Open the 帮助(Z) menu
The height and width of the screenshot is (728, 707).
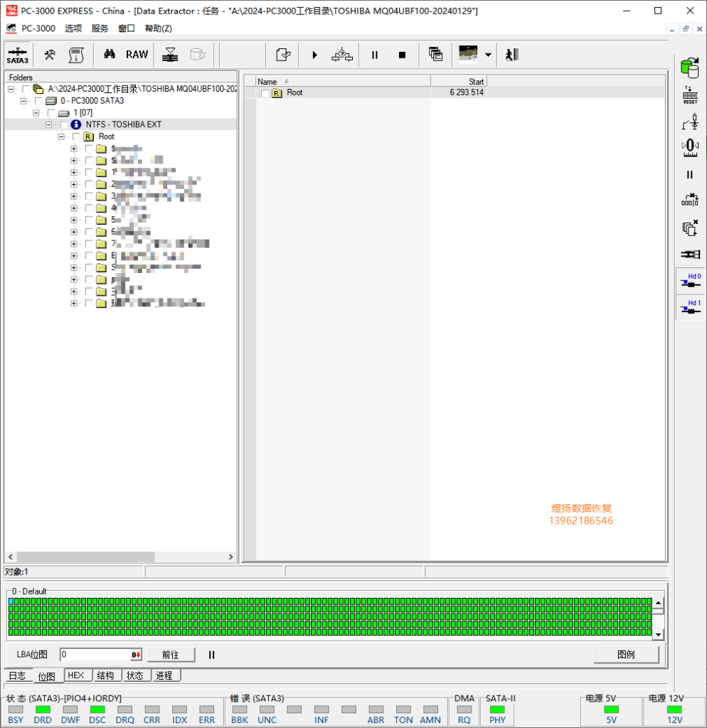pos(159,28)
